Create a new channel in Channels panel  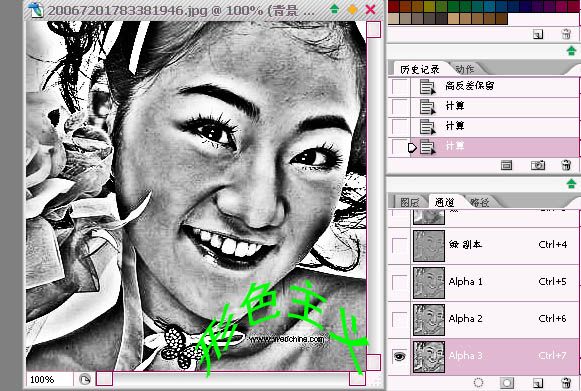[538, 382]
